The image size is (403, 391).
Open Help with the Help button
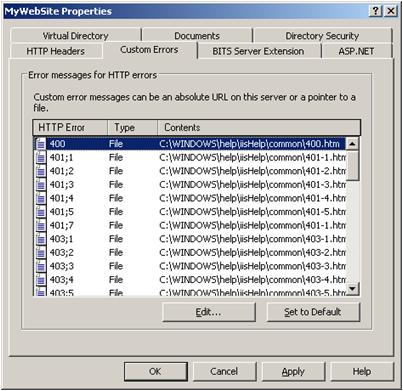[362, 371]
